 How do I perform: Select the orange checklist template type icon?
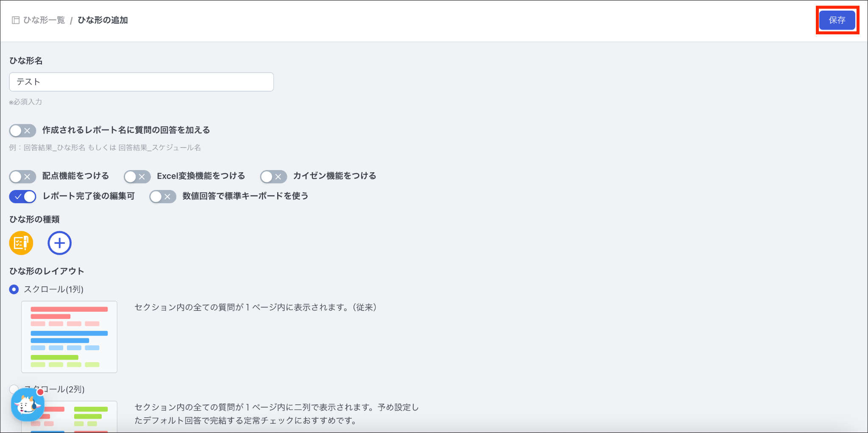[21, 243]
